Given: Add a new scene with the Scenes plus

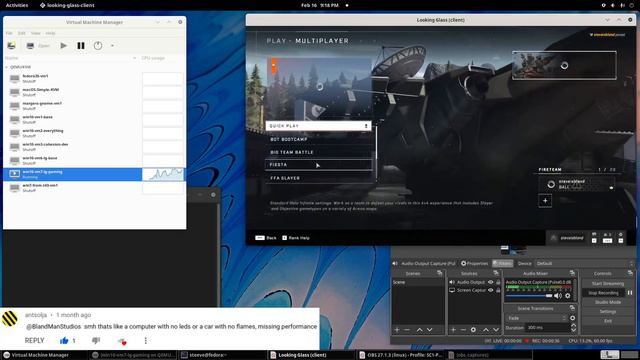Looking at the screenshot, I should (397, 329).
